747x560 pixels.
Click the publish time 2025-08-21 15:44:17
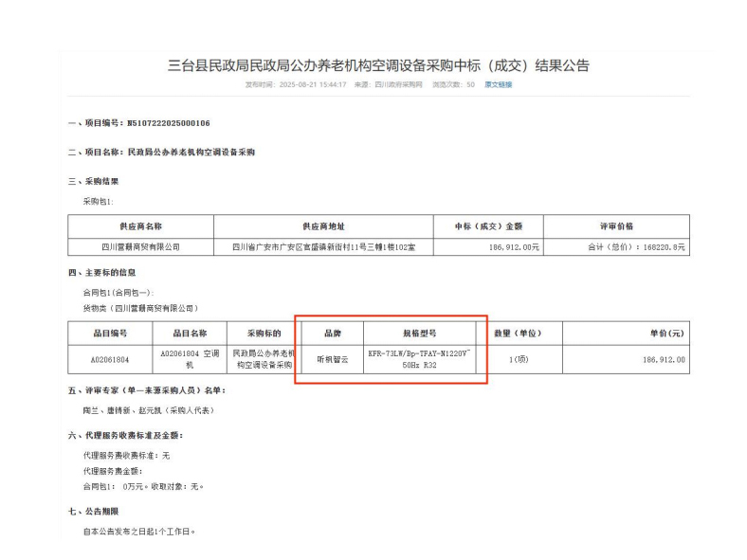313,84
